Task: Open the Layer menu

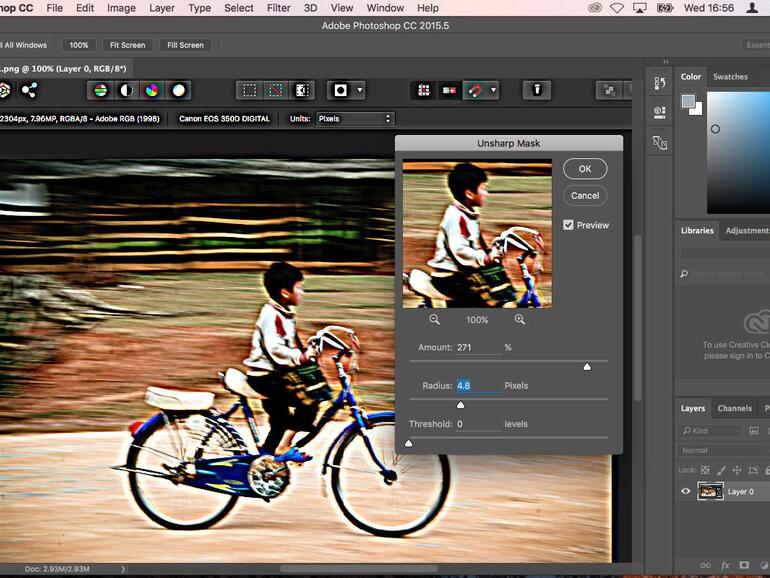Action: tap(162, 8)
